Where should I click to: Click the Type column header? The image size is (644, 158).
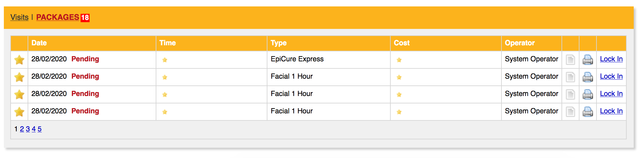point(279,43)
